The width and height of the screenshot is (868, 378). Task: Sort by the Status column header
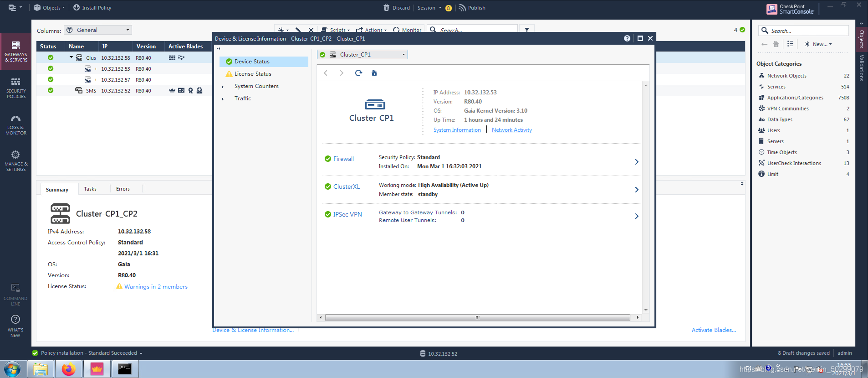48,47
